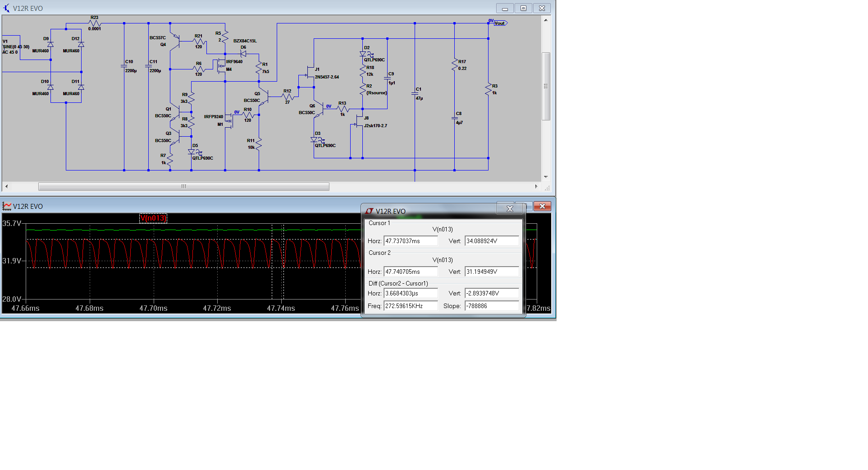Select capacitor C8 4µ7 symbol
Image resolution: width=868 pixels, height=470 pixels.
point(454,118)
